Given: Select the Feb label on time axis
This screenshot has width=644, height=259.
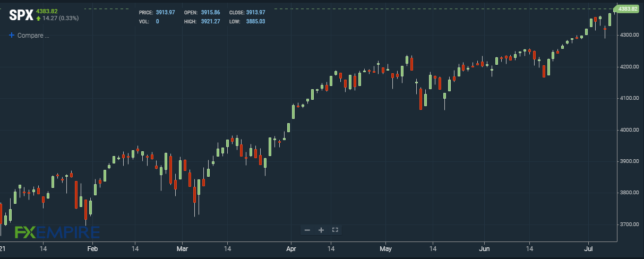Looking at the screenshot, I should [92, 248].
